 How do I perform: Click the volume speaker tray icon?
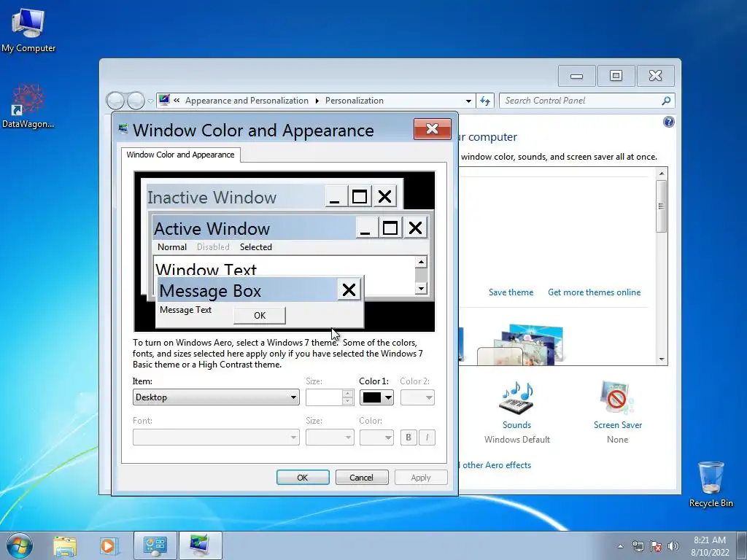673,546
